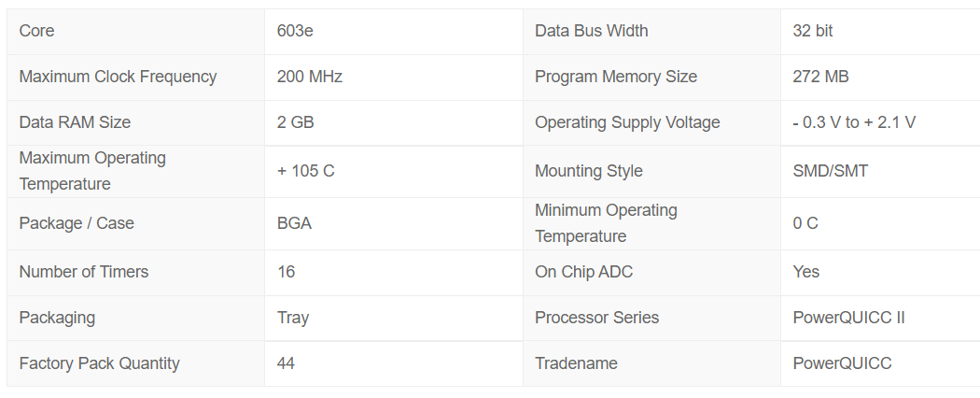Viewport: 980px width, 398px height.
Task: Select the BGA package value
Action: coord(294,223)
